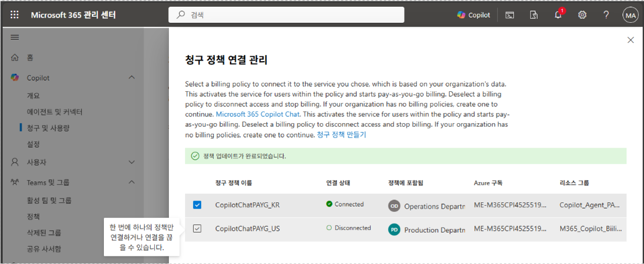
Task: Open 활성 팀 및 그룹
Action: 49,200
